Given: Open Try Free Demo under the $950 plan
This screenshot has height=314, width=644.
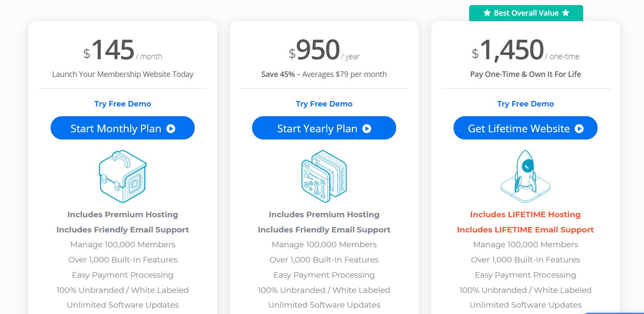Looking at the screenshot, I should coord(324,104).
